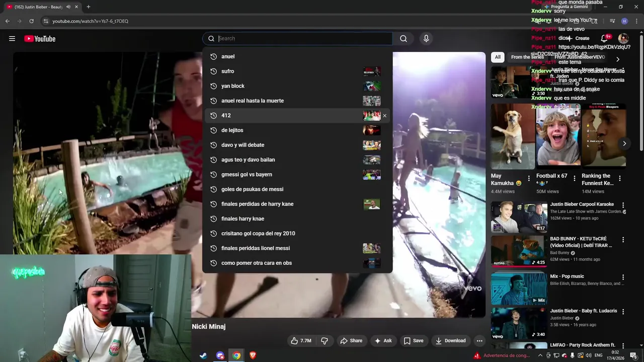Choose the anuel search suggestion
Image resolution: width=644 pixels, height=362 pixels.
(x=297, y=56)
